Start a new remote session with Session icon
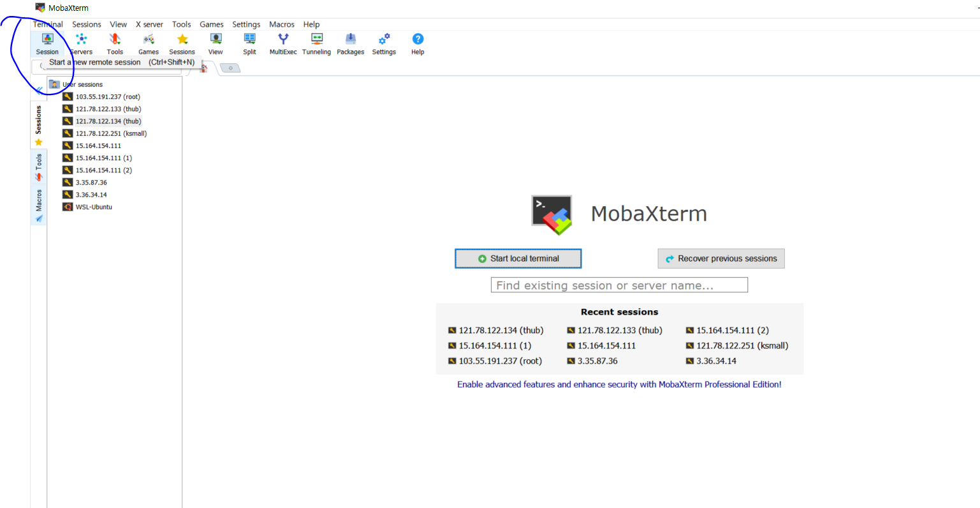 coord(47,43)
